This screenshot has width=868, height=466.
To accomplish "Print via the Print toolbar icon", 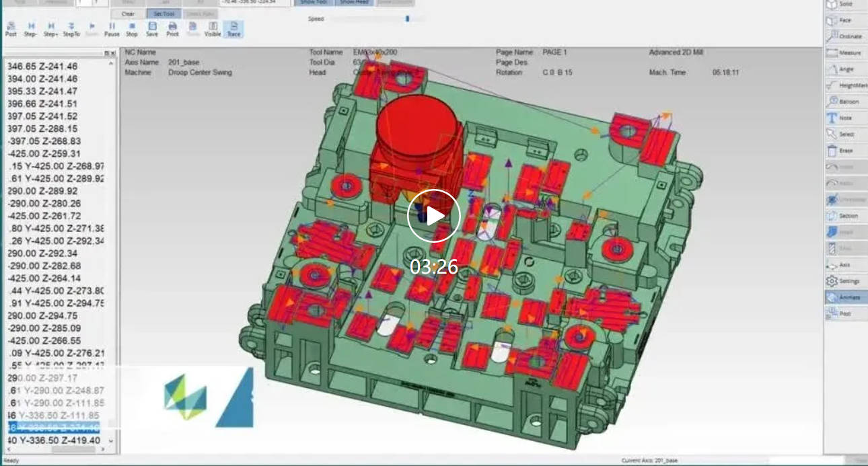I will 172,29.
